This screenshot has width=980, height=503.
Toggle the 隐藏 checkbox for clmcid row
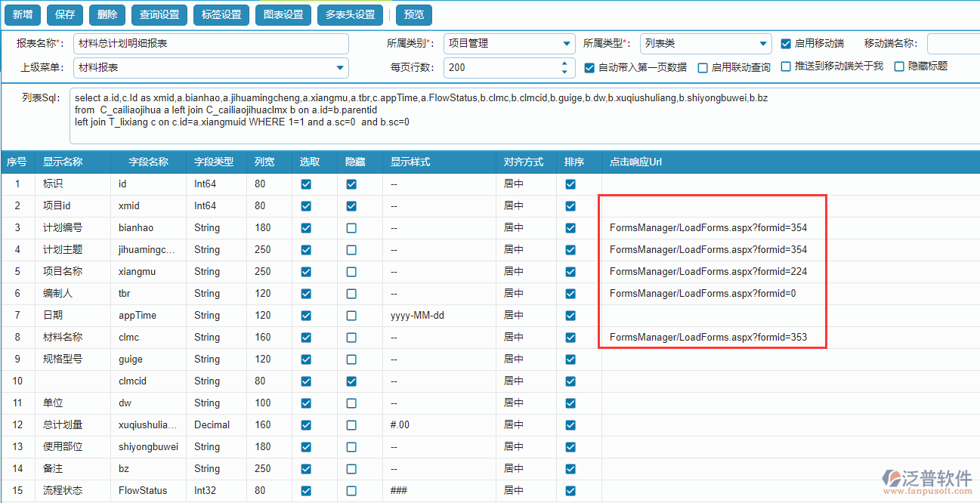click(351, 381)
